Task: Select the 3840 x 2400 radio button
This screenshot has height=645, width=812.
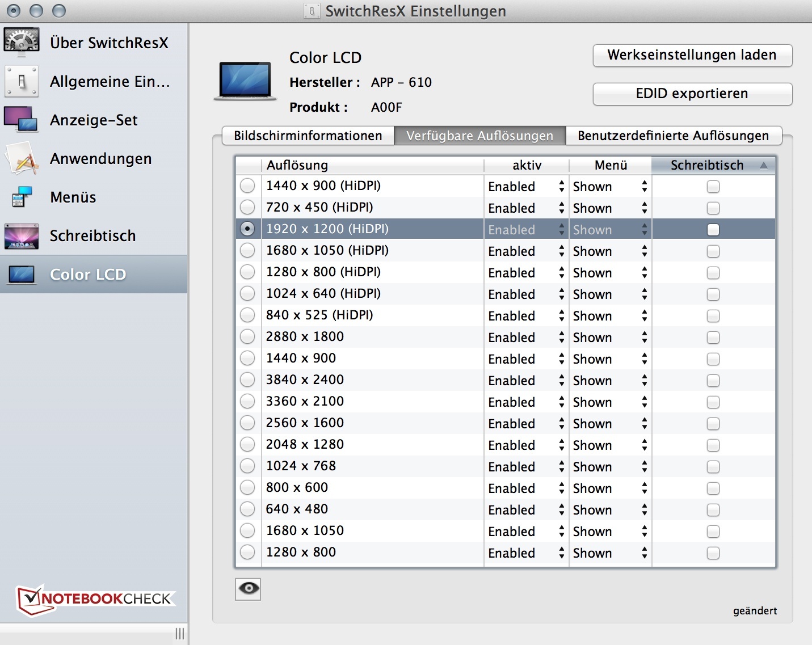Action: (247, 380)
